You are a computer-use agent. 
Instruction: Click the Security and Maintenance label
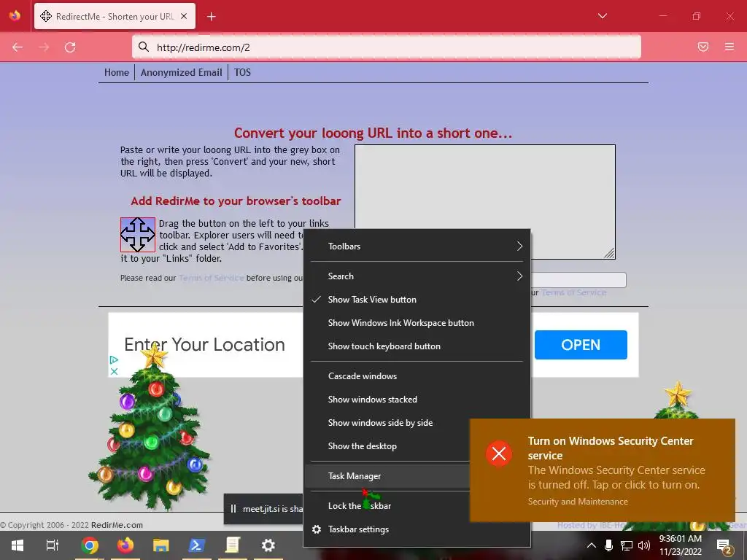[578, 502]
